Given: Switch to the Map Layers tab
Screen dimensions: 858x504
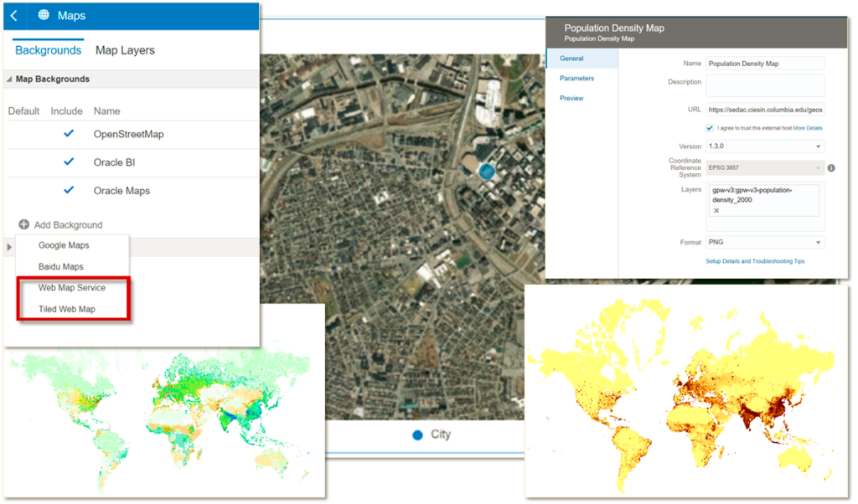Looking at the screenshot, I should 126,50.
